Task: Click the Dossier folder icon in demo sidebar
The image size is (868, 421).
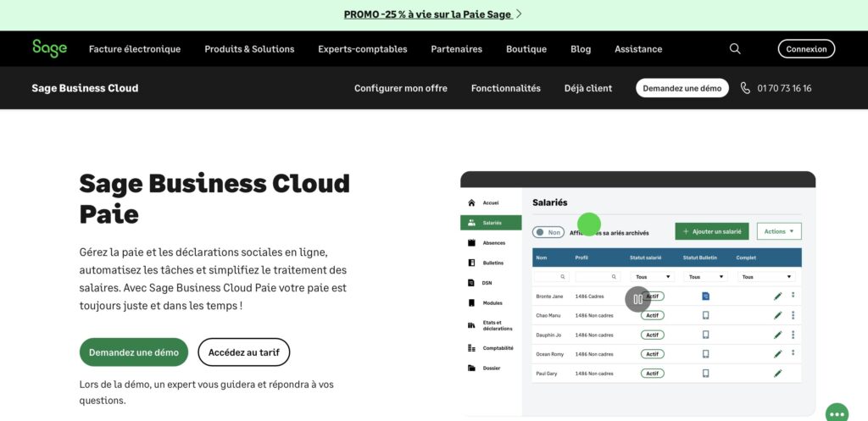Action: [471, 368]
